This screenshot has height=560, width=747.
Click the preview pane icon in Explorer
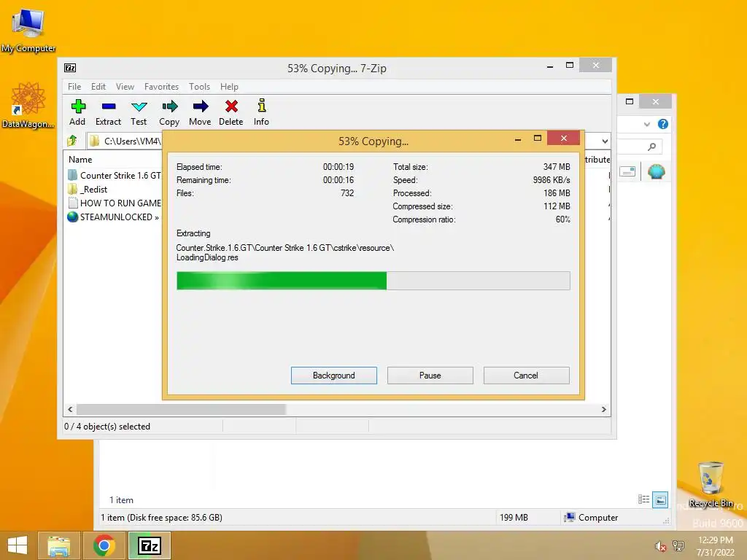pos(627,171)
